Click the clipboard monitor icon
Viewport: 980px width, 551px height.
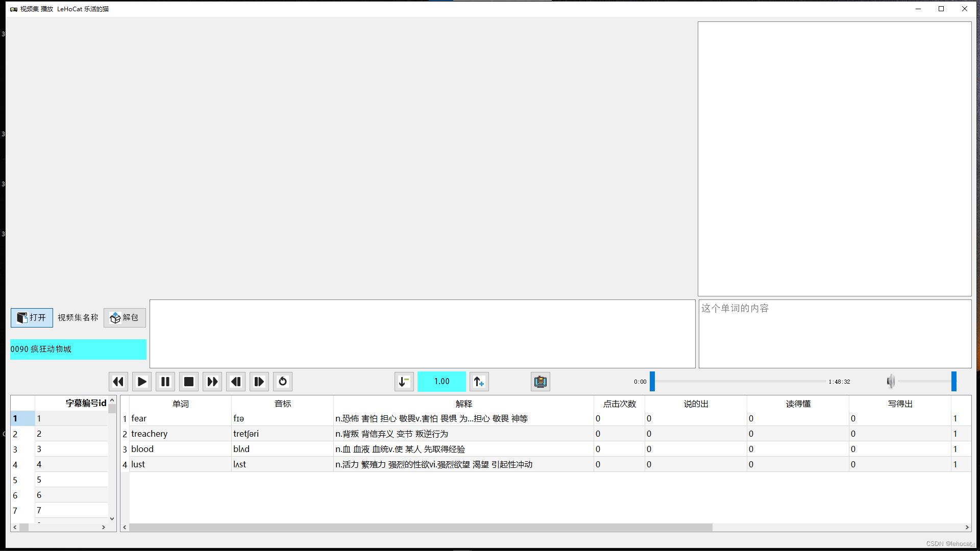540,382
